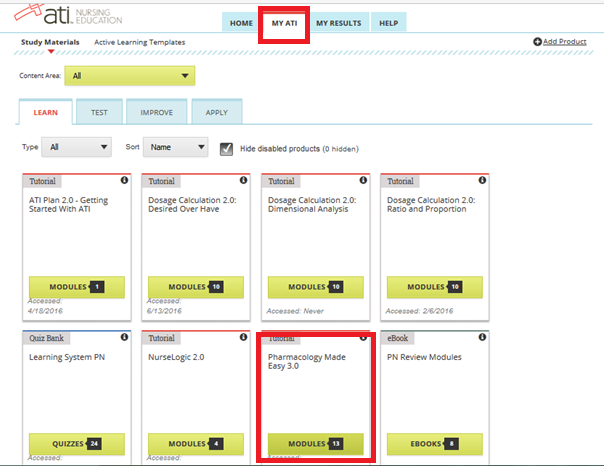The width and height of the screenshot is (604, 466).
Task: Open info icon on PN Review Modules card
Action: (x=482, y=337)
